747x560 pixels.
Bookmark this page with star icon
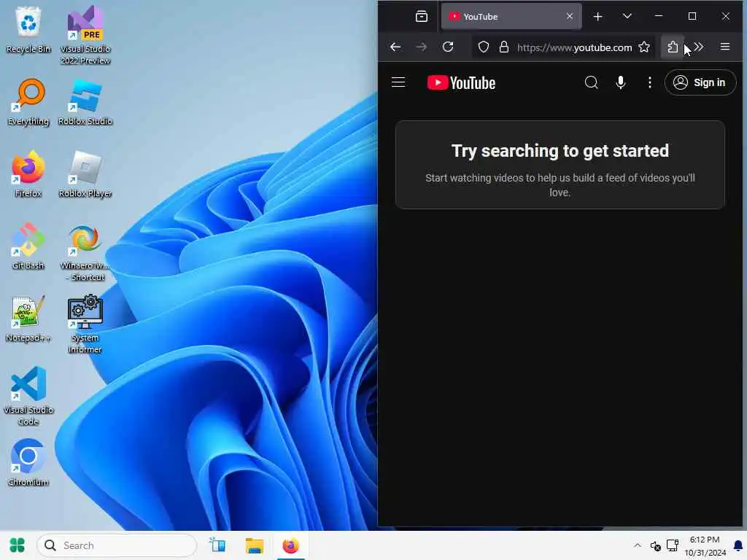(x=644, y=47)
